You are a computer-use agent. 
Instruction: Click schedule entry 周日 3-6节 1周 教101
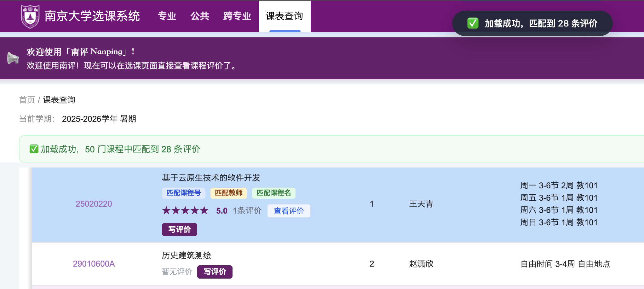pyautogui.click(x=559, y=222)
